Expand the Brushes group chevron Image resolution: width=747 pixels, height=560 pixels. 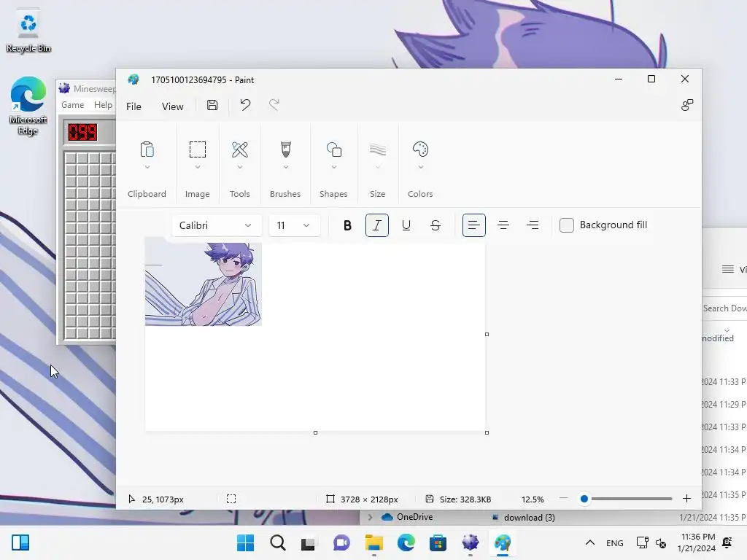click(x=286, y=167)
